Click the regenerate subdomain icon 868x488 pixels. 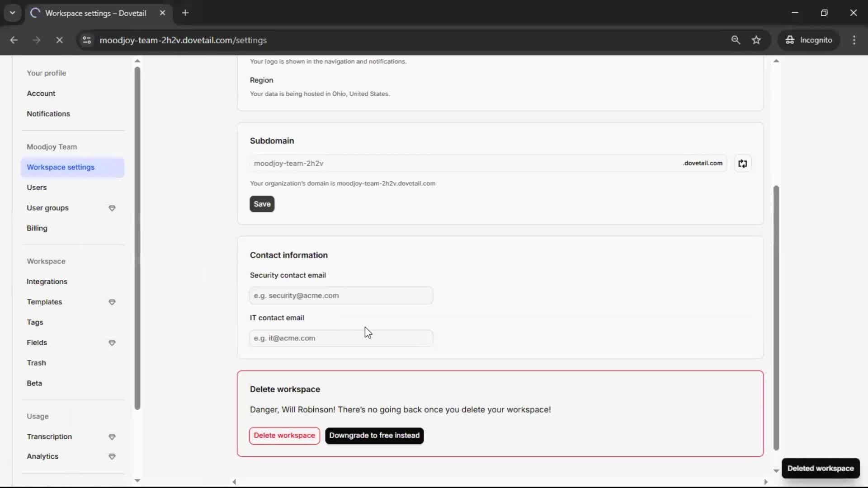(x=742, y=164)
